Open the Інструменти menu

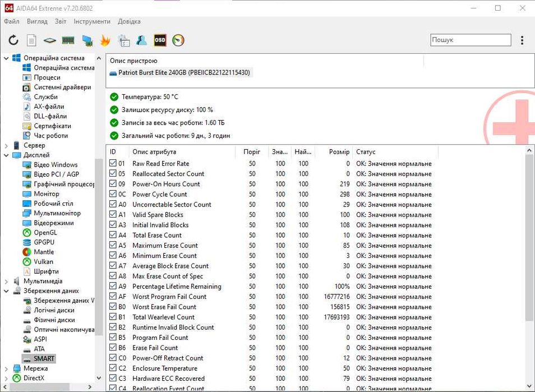(x=92, y=21)
